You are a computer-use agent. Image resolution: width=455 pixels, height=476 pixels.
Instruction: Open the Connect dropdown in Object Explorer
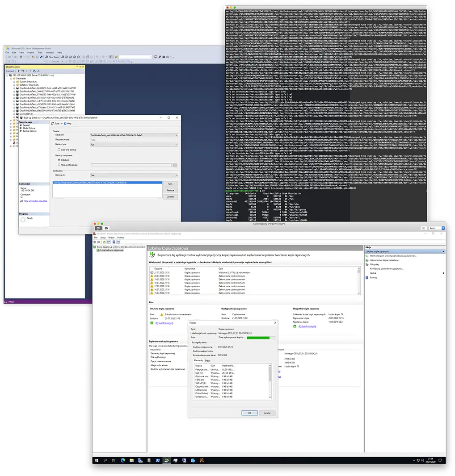(11, 71)
